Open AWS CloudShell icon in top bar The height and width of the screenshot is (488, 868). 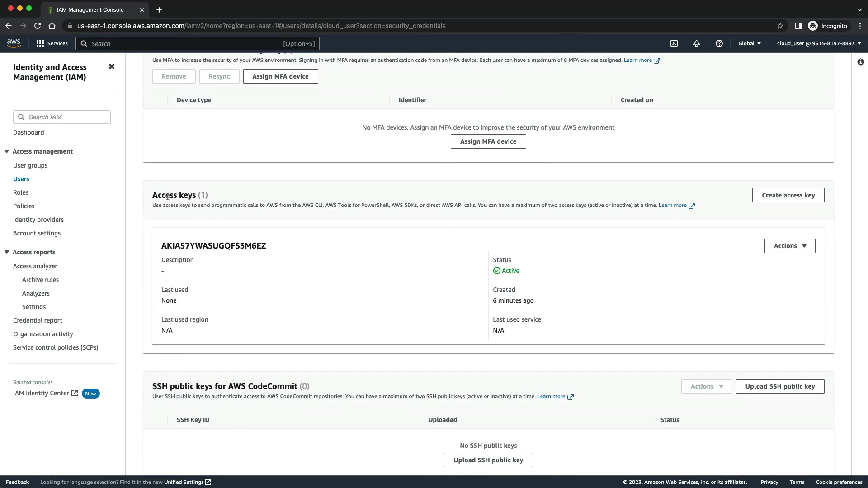click(x=674, y=43)
